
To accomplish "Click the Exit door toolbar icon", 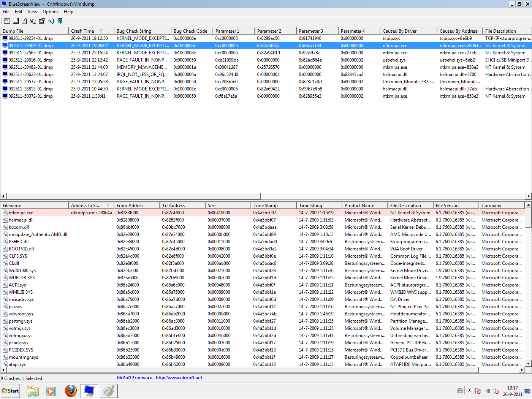I will (x=59, y=21).
